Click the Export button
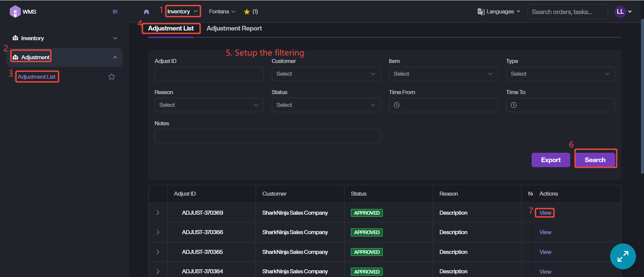The width and height of the screenshot is (644, 277). coord(550,160)
